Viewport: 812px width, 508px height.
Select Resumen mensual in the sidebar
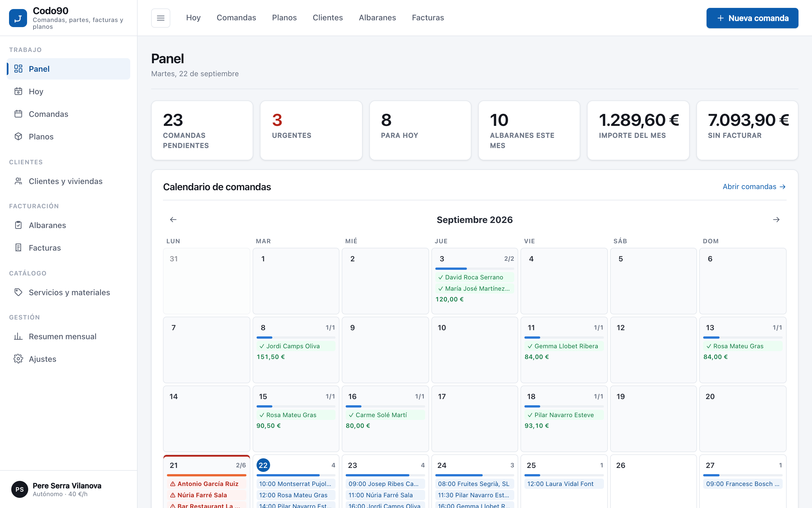(69, 336)
